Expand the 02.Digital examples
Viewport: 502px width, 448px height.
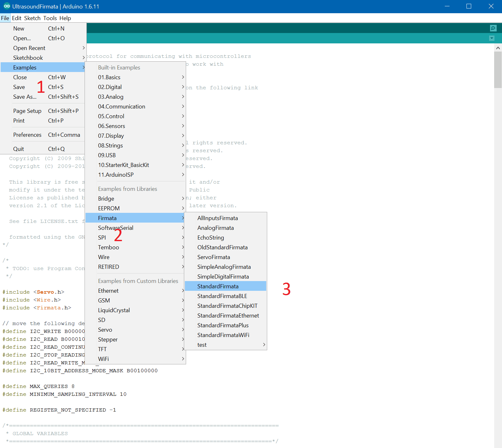(135, 87)
